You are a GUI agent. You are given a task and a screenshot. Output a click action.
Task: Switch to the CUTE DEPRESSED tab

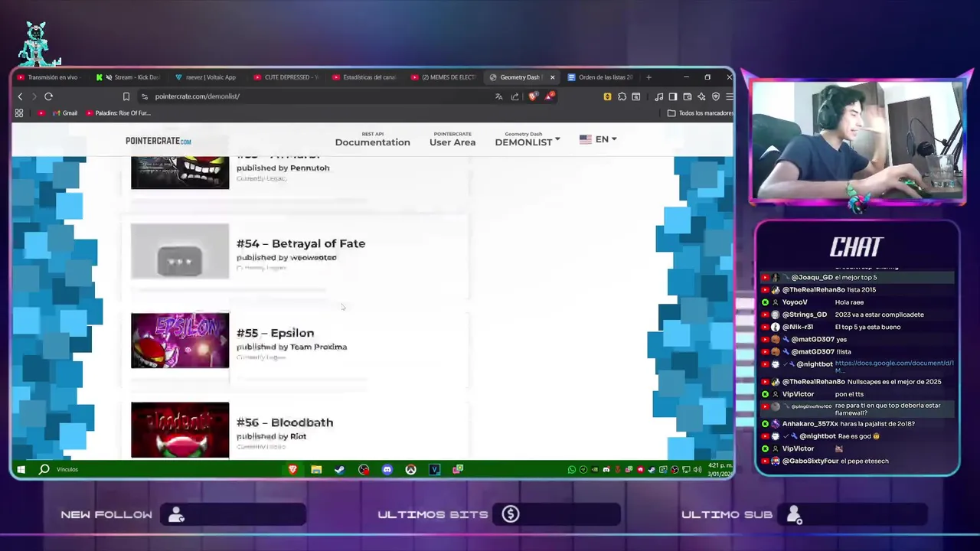tap(287, 77)
